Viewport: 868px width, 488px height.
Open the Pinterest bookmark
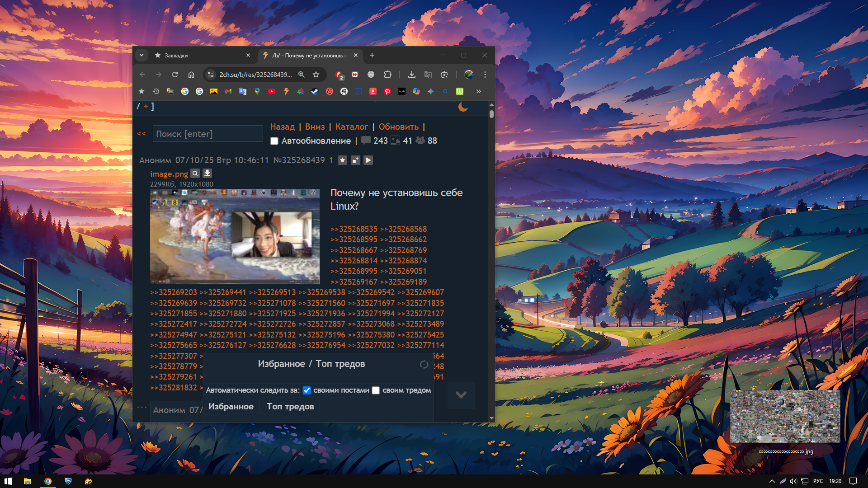tap(387, 91)
